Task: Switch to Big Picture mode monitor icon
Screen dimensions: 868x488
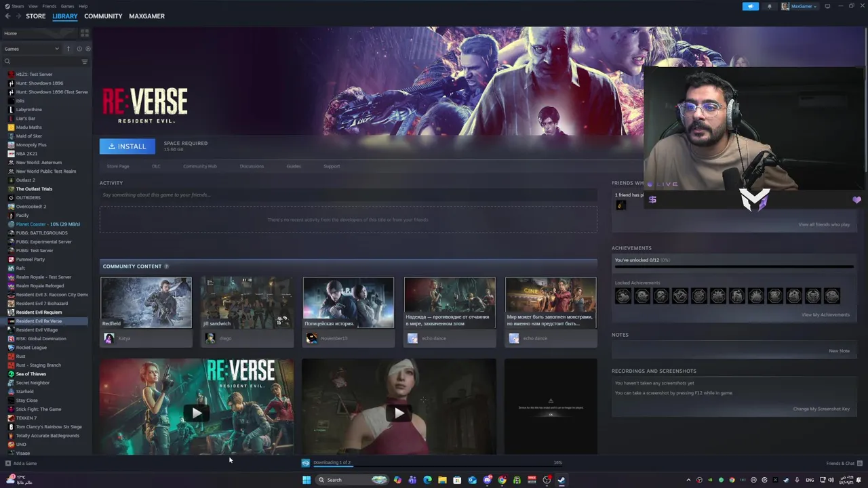Action: point(827,6)
